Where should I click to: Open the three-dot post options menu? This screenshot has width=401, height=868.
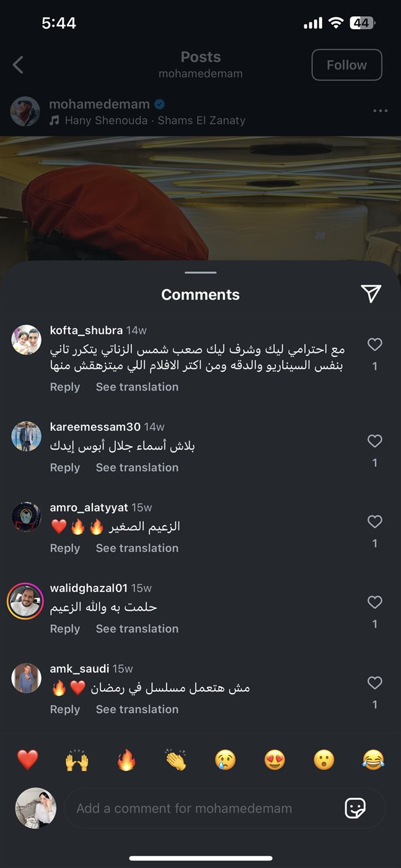[380, 111]
